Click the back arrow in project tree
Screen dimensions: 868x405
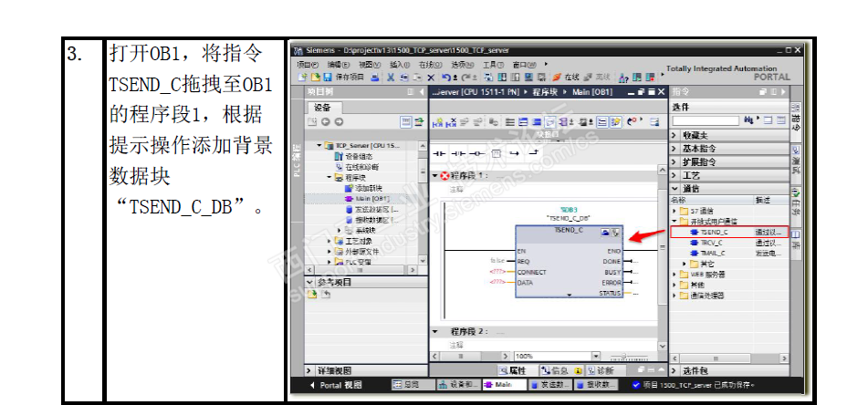pyautogui.click(x=326, y=121)
